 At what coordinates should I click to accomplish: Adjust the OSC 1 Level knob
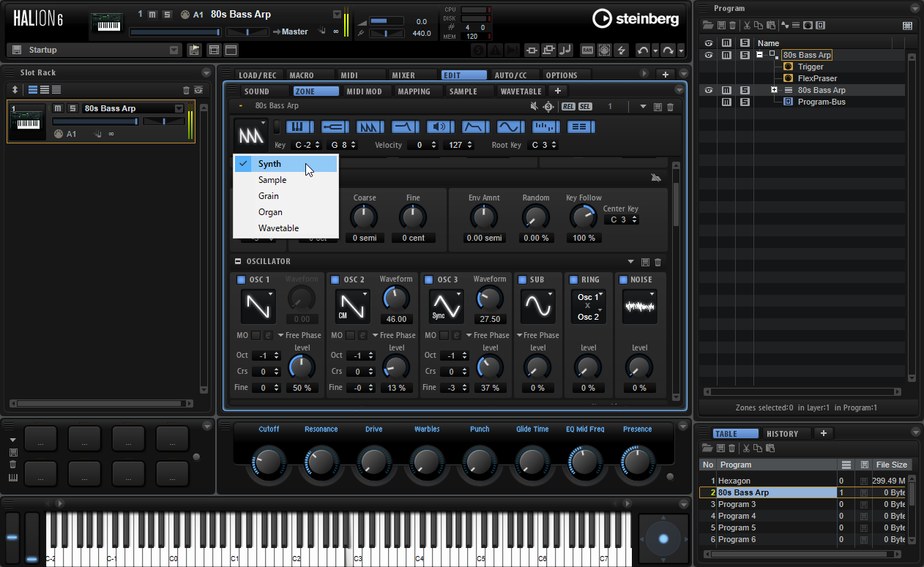pyautogui.click(x=302, y=367)
